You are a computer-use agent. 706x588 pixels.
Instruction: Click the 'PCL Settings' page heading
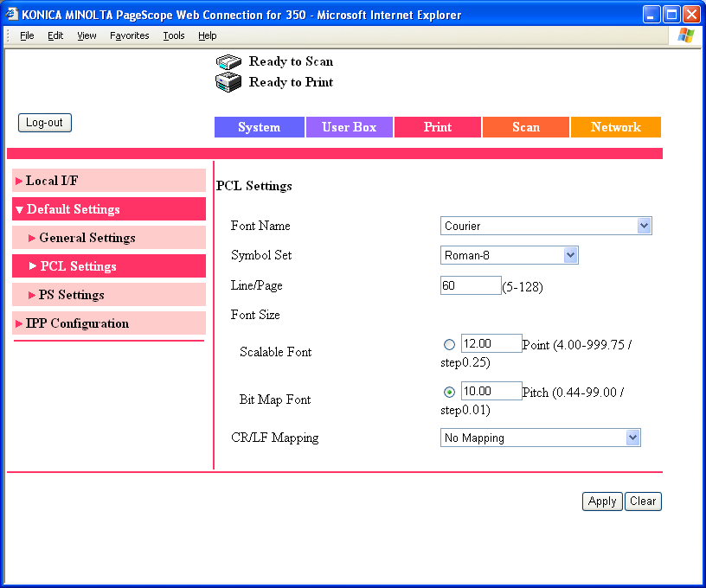point(254,186)
